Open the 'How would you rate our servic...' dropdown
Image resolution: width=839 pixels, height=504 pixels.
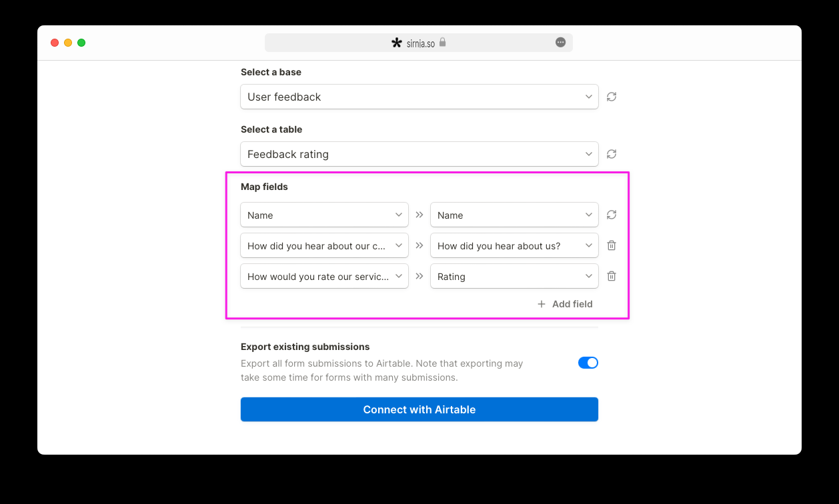point(324,276)
